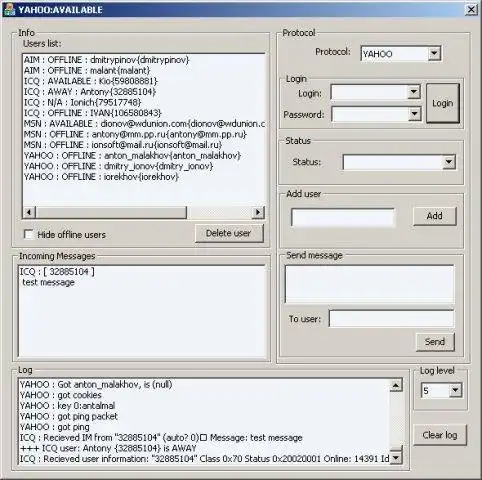The width and height of the screenshot is (482, 480).
Task: Click the Add user input field
Action: click(343, 218)
